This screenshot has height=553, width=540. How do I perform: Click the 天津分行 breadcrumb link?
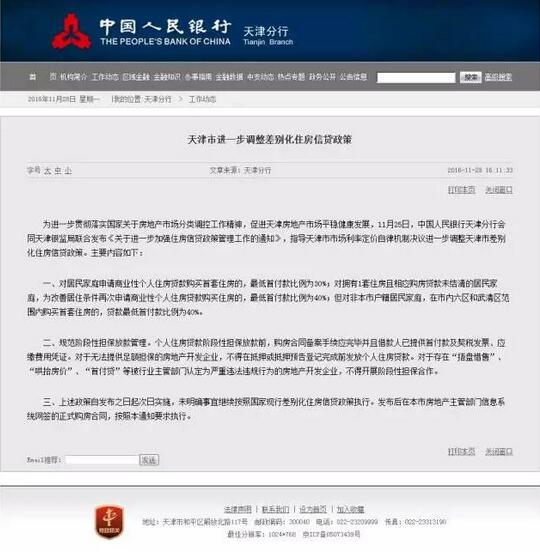158,99
